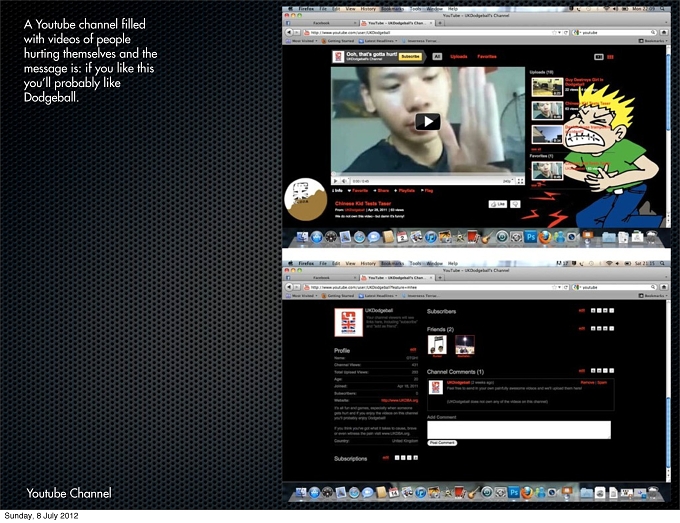
Task: Add video to favorites via heart Favorite
Action: point(358,190)
